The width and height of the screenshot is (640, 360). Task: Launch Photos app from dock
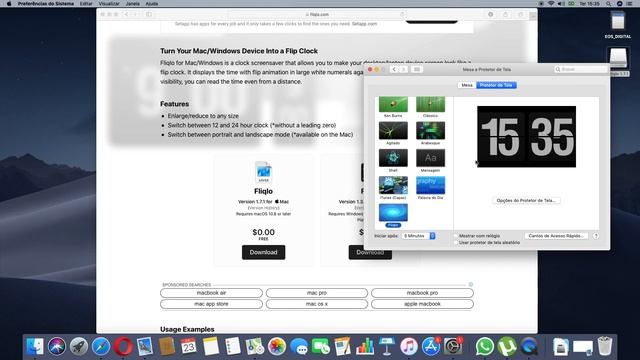(277, 347)
